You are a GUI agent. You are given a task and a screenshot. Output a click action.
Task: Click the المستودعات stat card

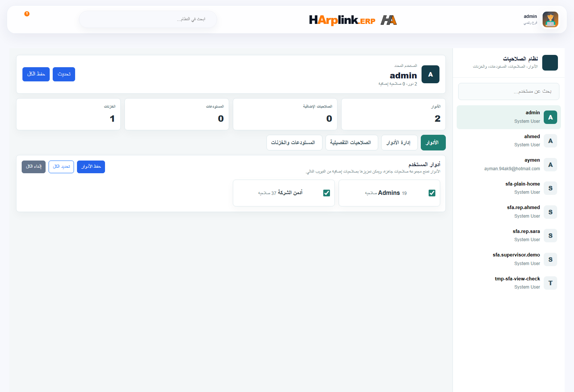click(177, 114)
